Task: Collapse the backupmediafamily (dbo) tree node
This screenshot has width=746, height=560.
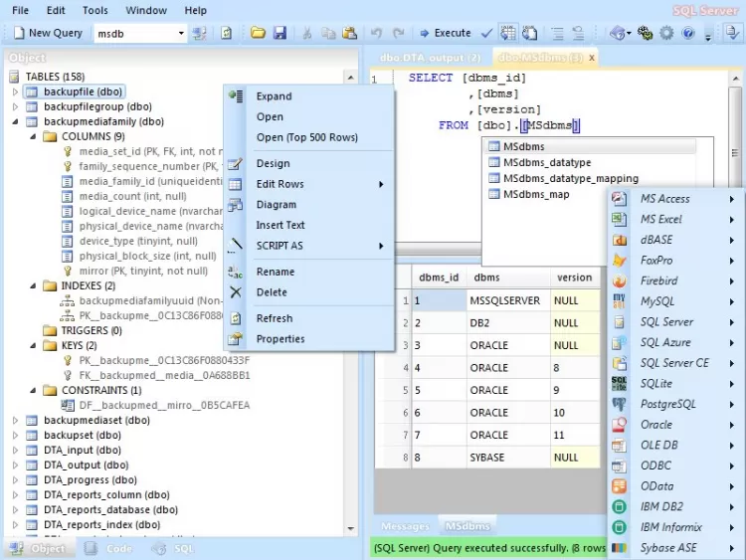Action: 15,121
